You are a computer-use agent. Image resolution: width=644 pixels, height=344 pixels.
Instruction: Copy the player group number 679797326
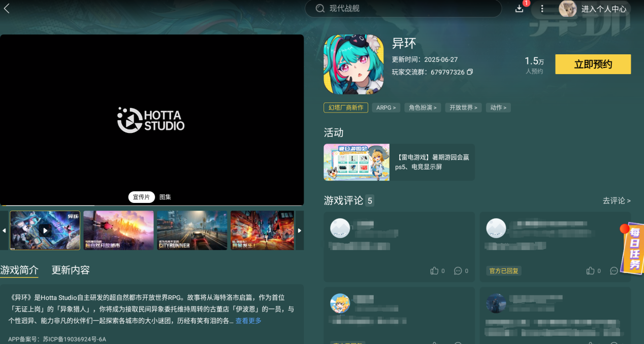pyautogui.click(x=470, y=72)
